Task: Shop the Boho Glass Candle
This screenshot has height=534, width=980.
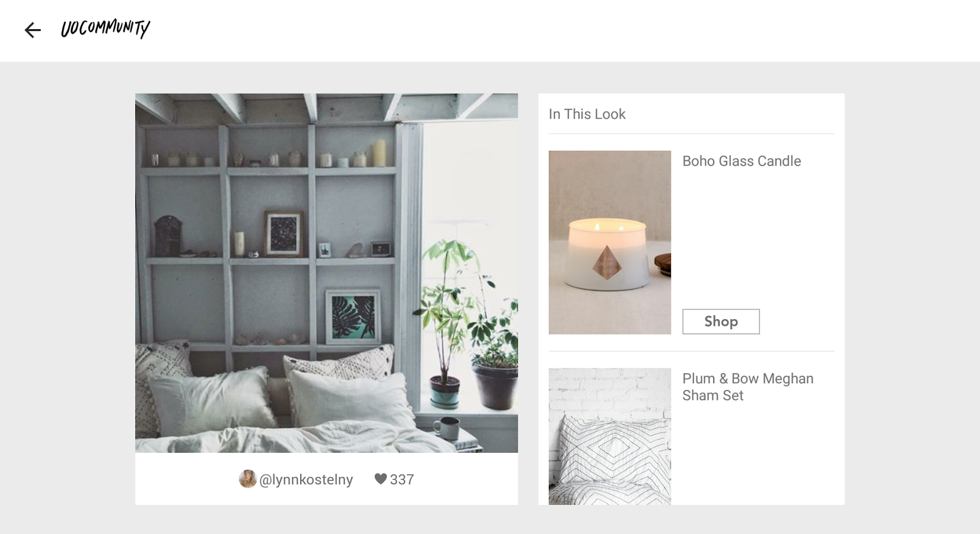Action: pyautogui.click(x=721, y=322)
